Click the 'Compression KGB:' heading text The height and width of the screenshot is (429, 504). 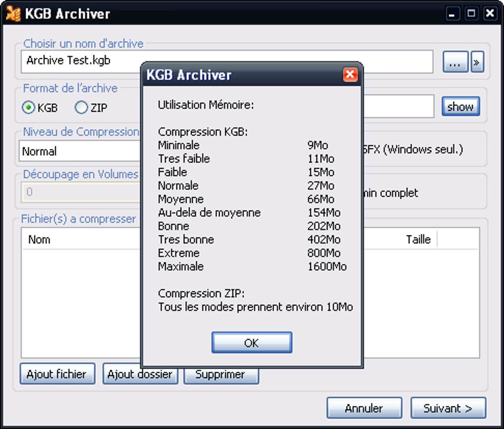pos(203,132)
